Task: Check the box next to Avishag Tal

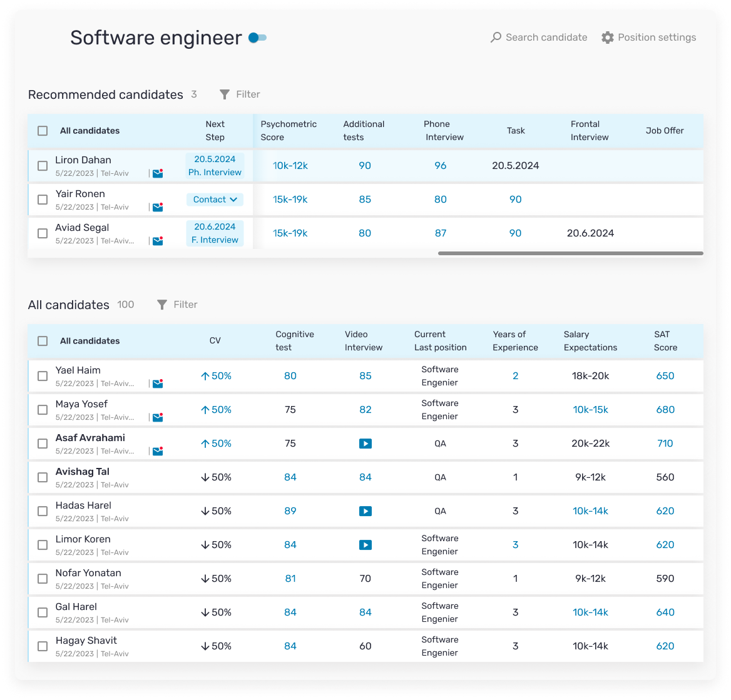Action: [43, 477]
